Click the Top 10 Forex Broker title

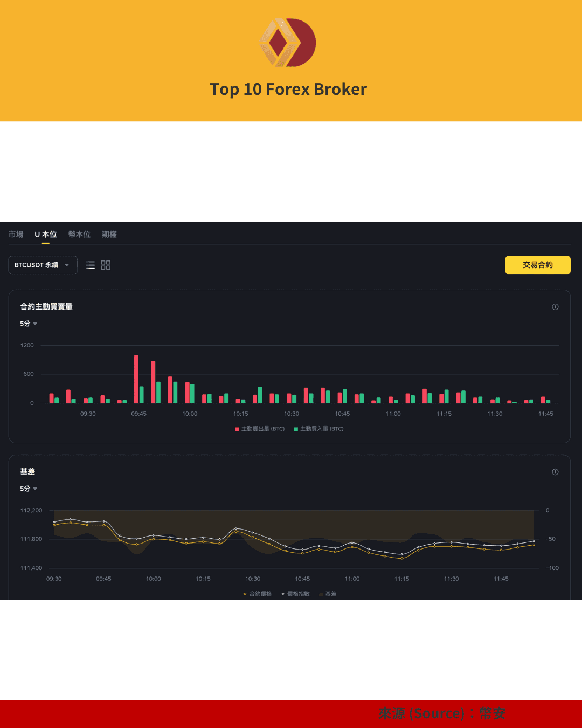288,89
